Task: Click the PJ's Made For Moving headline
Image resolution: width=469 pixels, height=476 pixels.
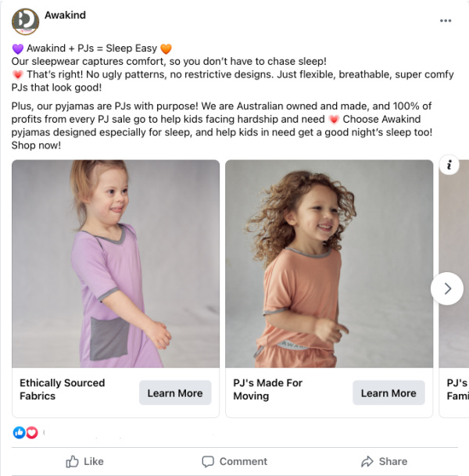Action: tap(267, 389)
